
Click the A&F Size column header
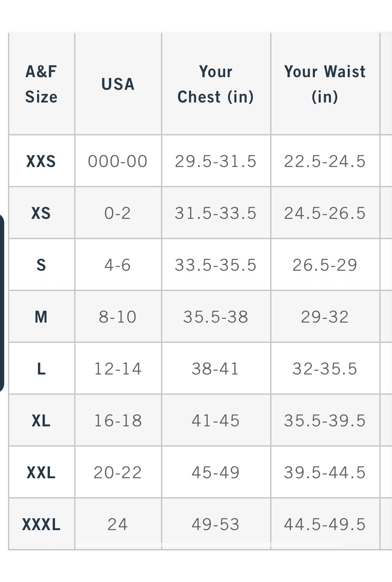(41, 84)
